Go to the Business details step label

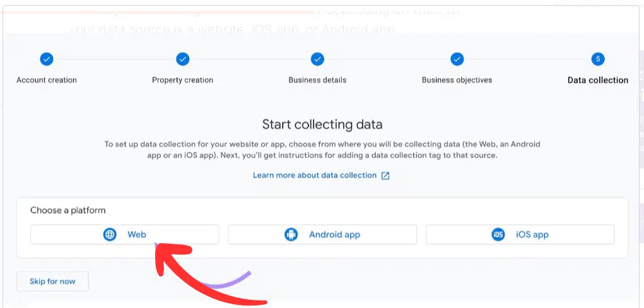[x=317, y=80]
